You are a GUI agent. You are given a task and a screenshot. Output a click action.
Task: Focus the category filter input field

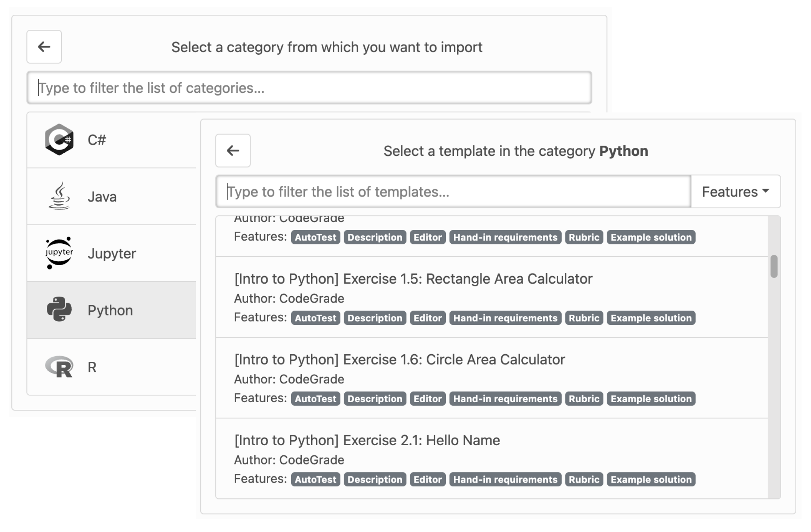(x=309, y=88)
